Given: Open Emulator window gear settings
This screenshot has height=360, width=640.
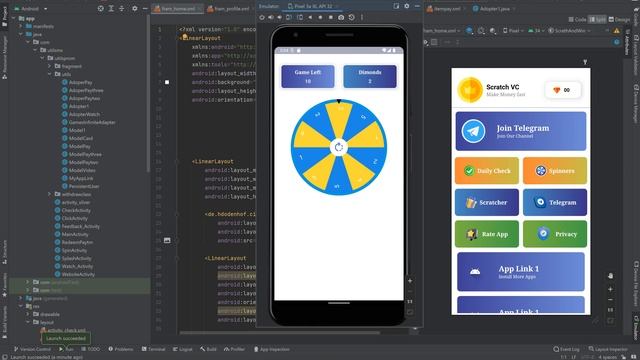Looking at the screenshot, I should pos(407,6).
